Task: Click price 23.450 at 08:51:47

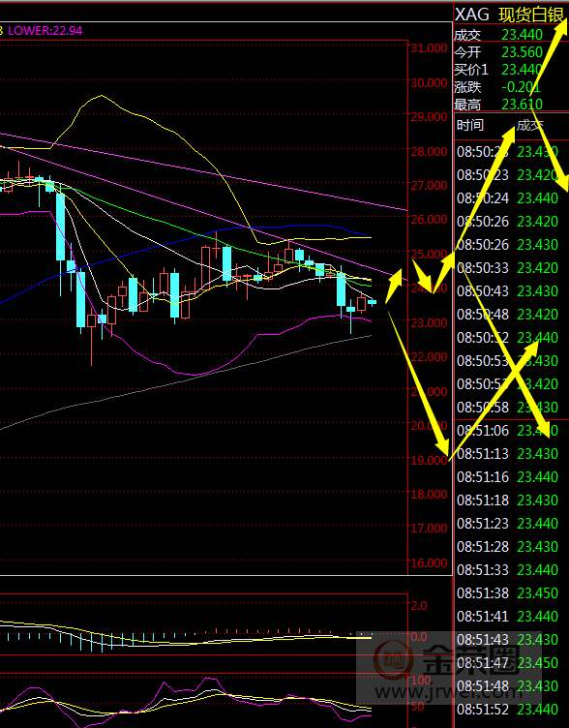Action: tap(537, 662)
